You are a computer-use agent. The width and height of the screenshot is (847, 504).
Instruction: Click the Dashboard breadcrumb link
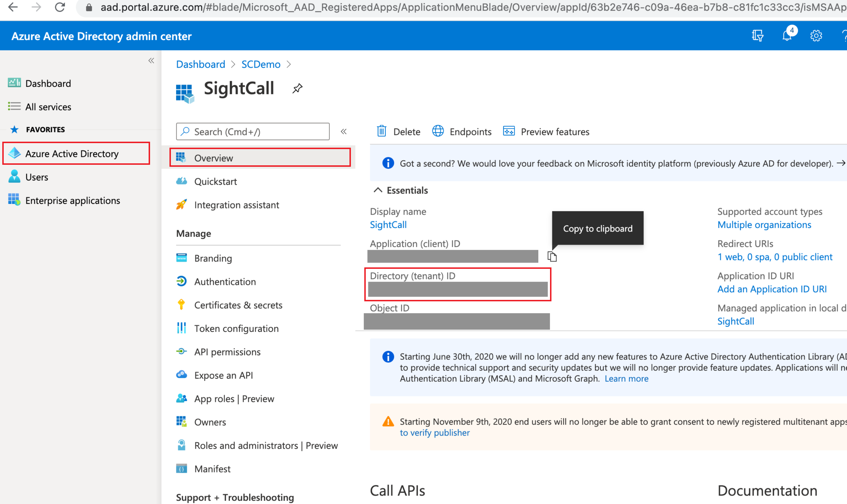(201, 64)
